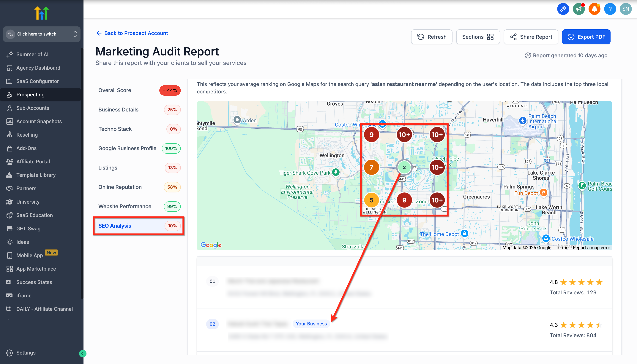
Task: Open the announcements megaphone icon
Action: point(579,9)
